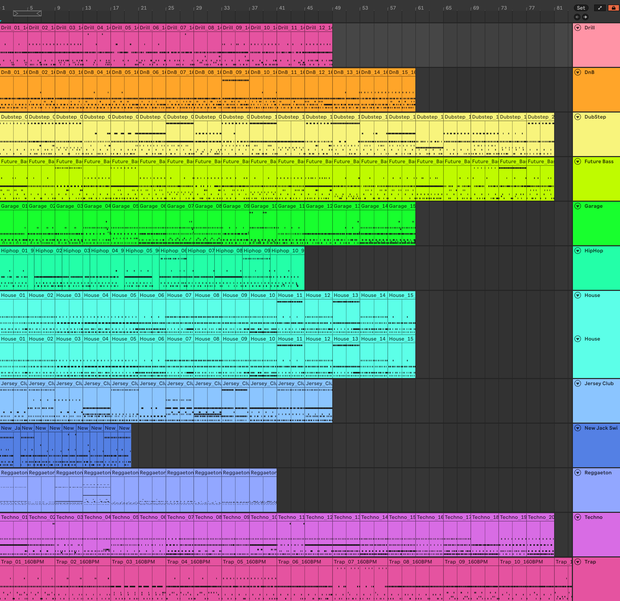Jump to the previous locator
Screen dimensions: 620x601
click(577, 17)
